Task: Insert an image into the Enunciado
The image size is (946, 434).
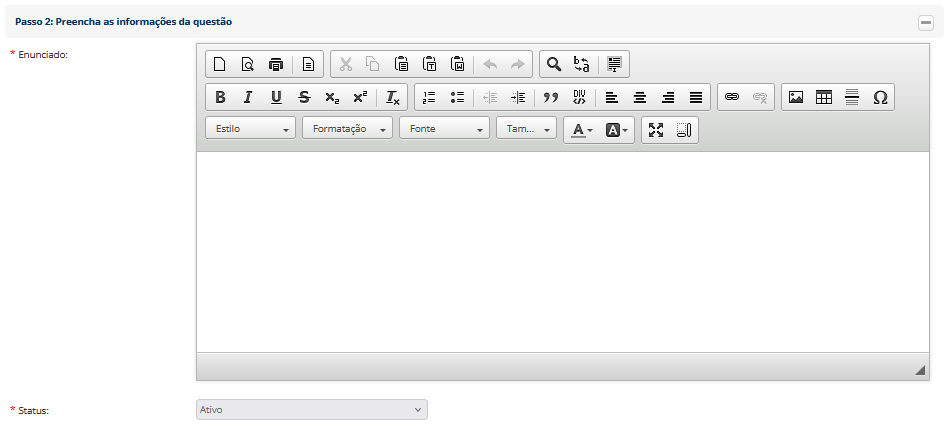Action: (796, 97)
